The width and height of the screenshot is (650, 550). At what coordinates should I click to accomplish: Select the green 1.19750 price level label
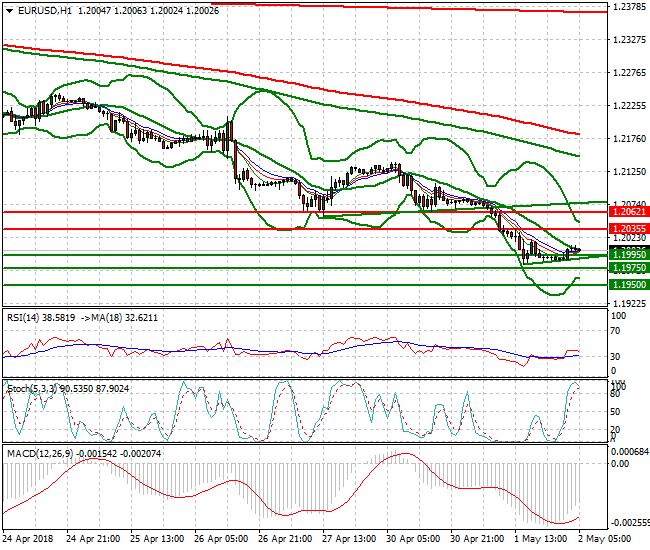coord(629,268)
